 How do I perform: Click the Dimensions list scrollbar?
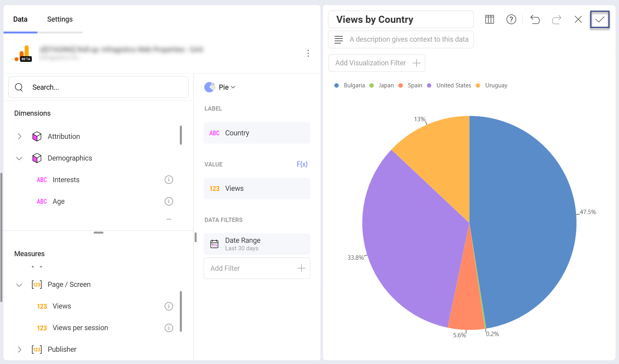[x=181, y=135]
